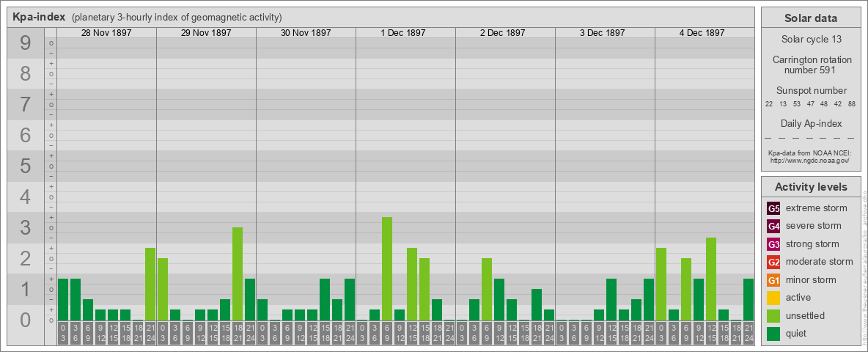Click the 28 Nov 0-3 quiet bar
868x352 pixels.
click(63, 300)
